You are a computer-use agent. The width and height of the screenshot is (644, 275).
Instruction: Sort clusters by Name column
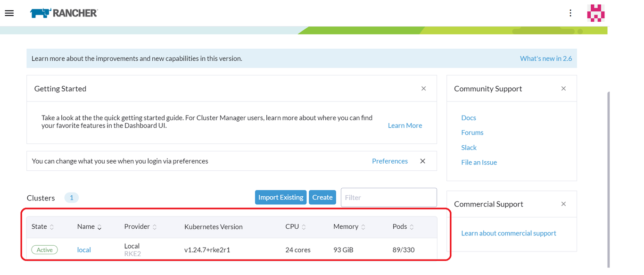click(x=90, y=227)
